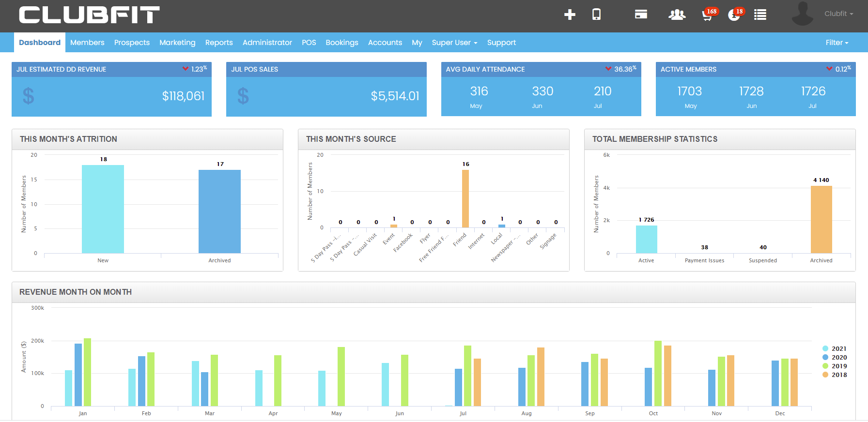Viewport: 868px width, 422px height.
Task: Click the 2020 blue bar for January
Action: pos(78,375)
